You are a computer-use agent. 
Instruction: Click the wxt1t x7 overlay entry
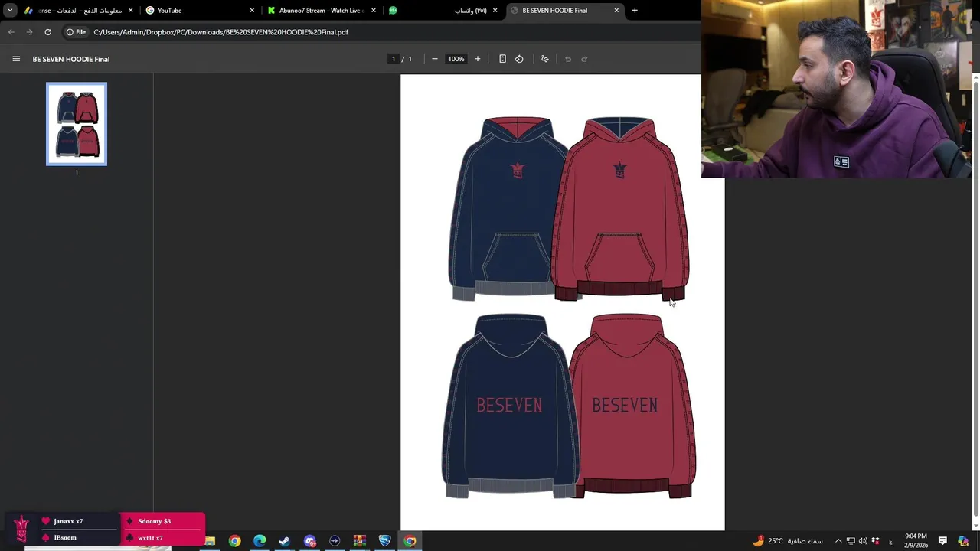150,538
